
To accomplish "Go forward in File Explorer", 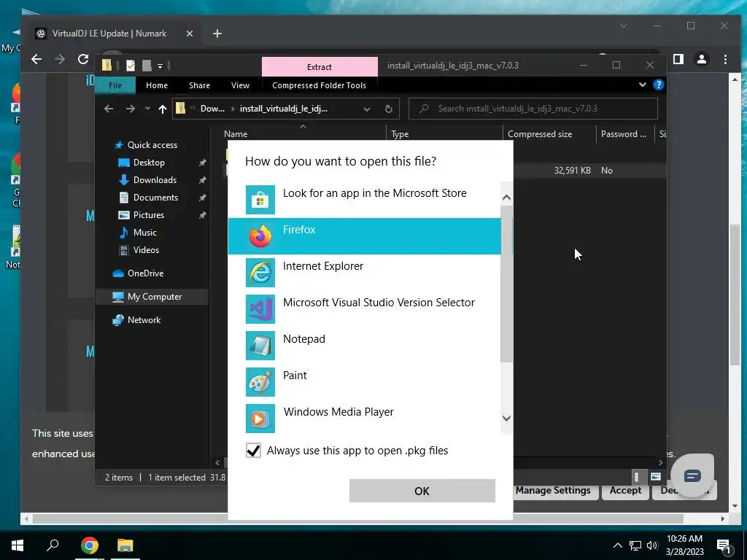I will click(130, 109).
